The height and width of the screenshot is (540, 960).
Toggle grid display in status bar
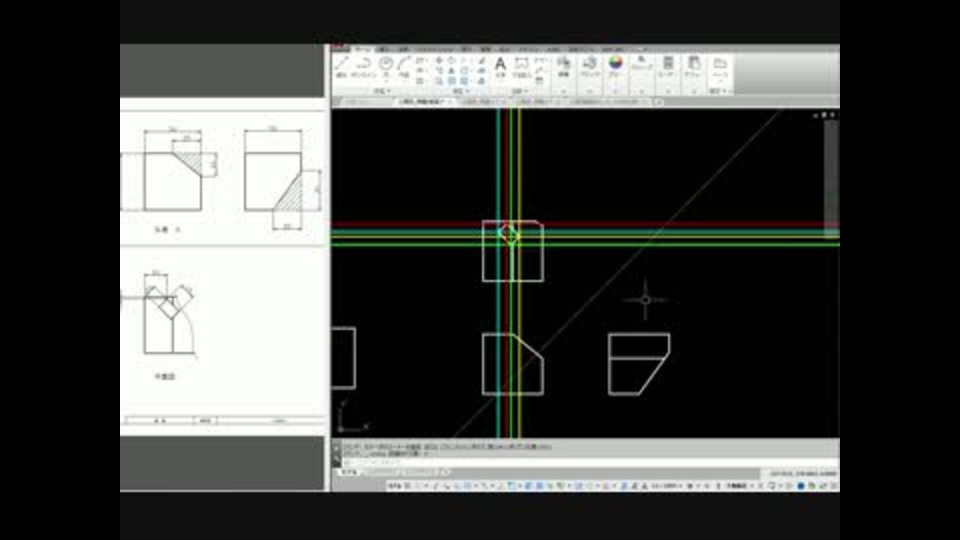[x=407, y=486]
